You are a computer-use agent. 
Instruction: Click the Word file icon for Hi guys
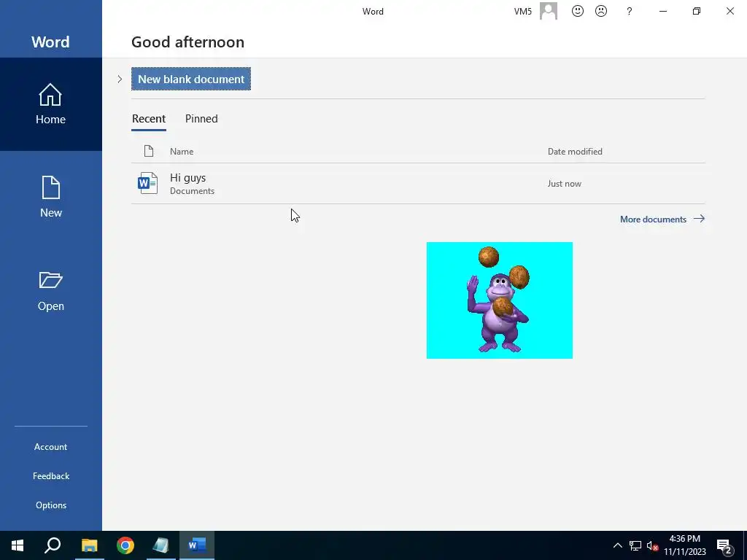147,183
